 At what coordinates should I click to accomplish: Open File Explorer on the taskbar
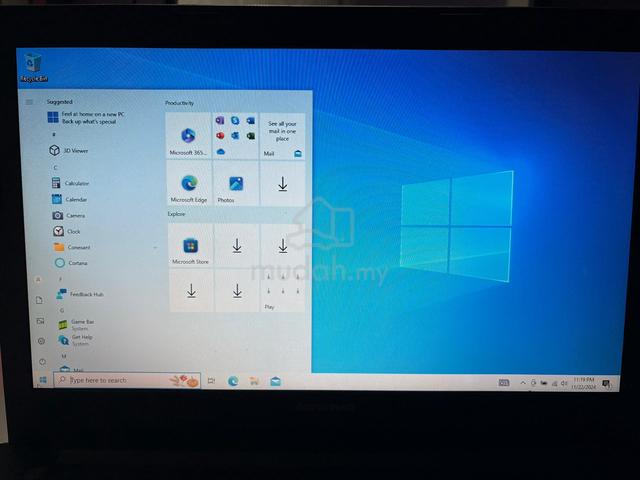255,381
